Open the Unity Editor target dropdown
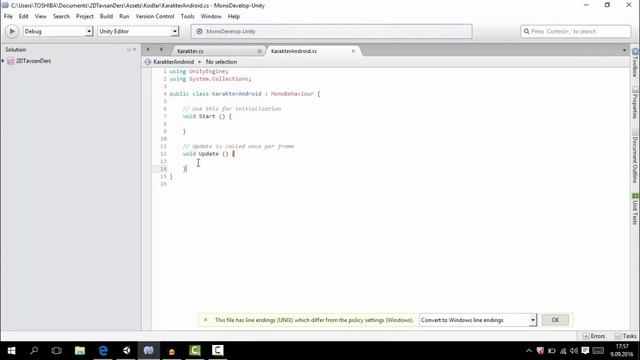Viewport: 640px width, 360px height. tap(138, 31)
